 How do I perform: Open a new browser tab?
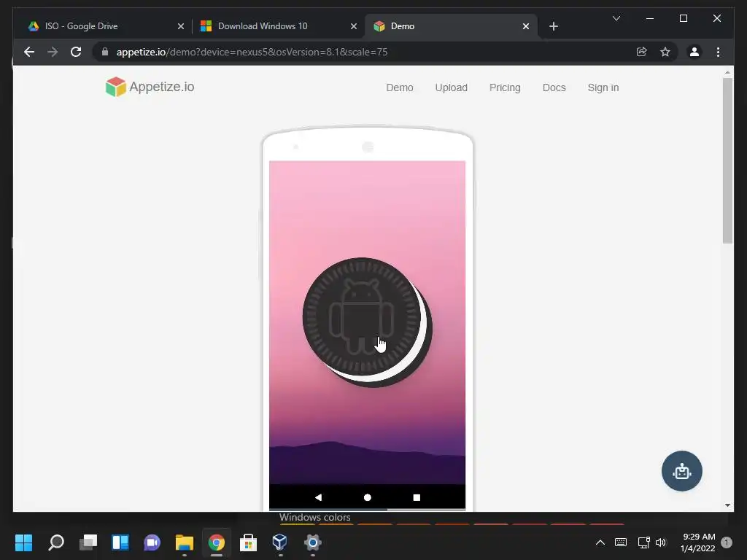[x=553, y=26]
